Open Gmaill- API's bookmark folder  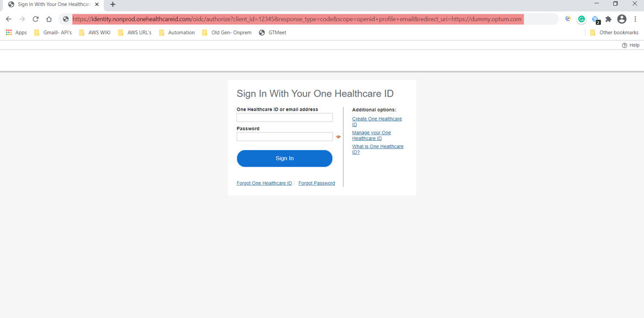(52, 33)
